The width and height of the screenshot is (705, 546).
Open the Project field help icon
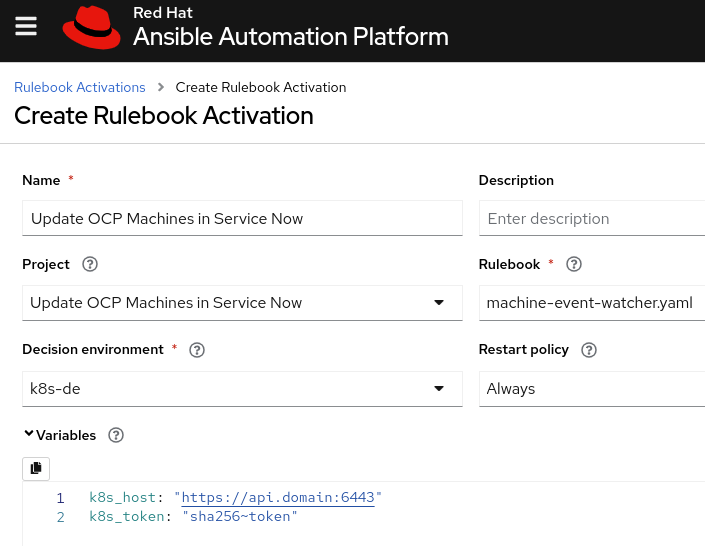tap(90, 264)
